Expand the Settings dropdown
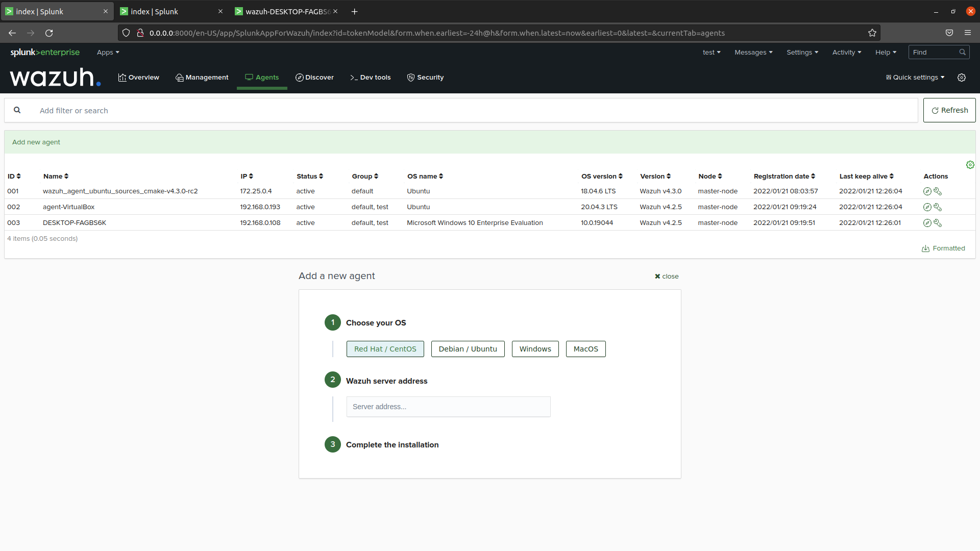Viewport: 980px width, 551px height. point(802,53)
